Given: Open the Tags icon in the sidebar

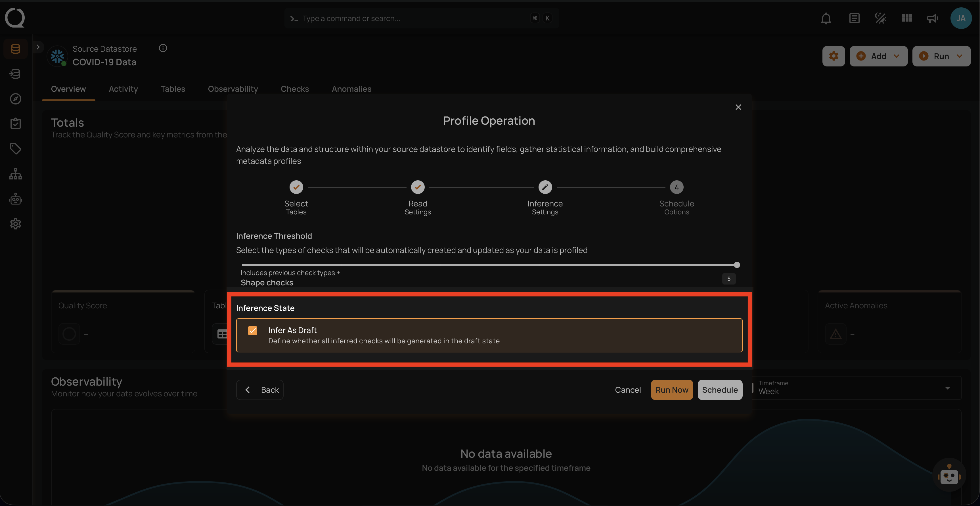Looking at the screenshot, I should pos(15,149).
